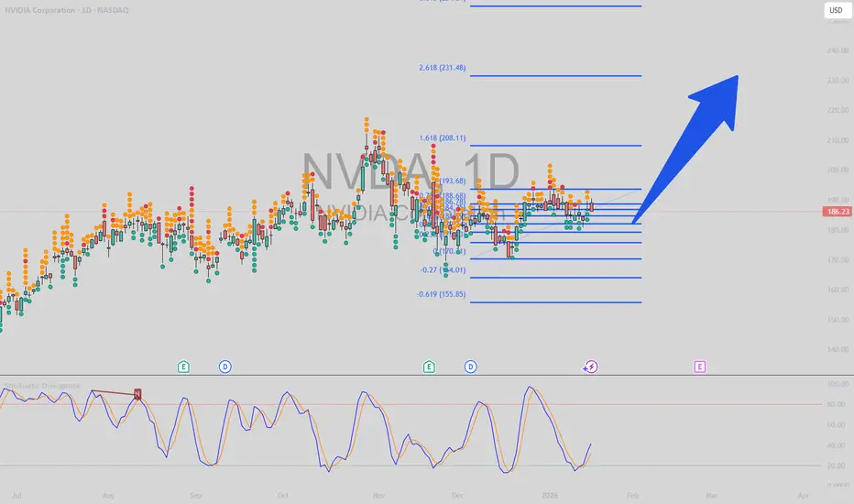Viewport: 854px width, 504px height.
Task: Click the 2026 label on the time axis
Action: [550, 495]
